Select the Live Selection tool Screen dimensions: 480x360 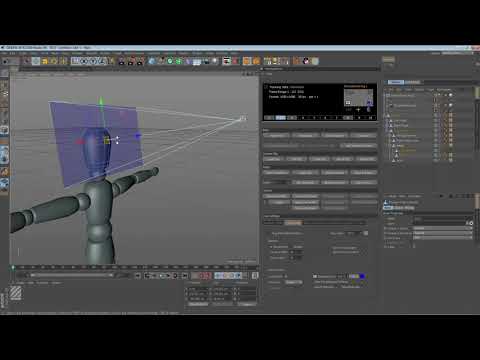click(x=27, y=61)
